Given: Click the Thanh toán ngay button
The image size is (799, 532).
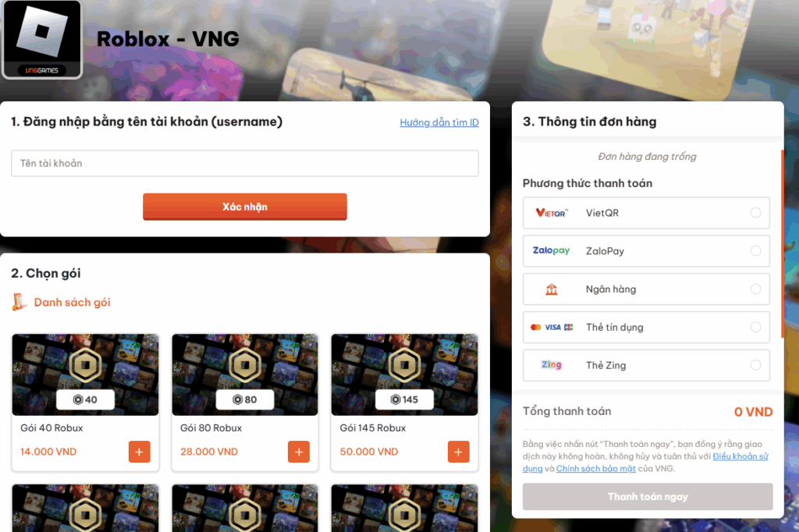Looking at the screenshot, I should (x=648, y=496).
